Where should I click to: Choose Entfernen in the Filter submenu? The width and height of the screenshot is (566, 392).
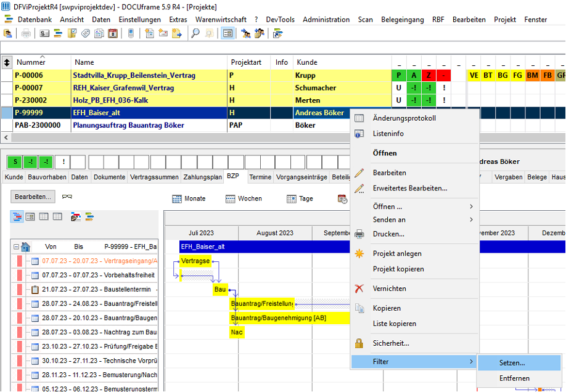pos(519,378)
